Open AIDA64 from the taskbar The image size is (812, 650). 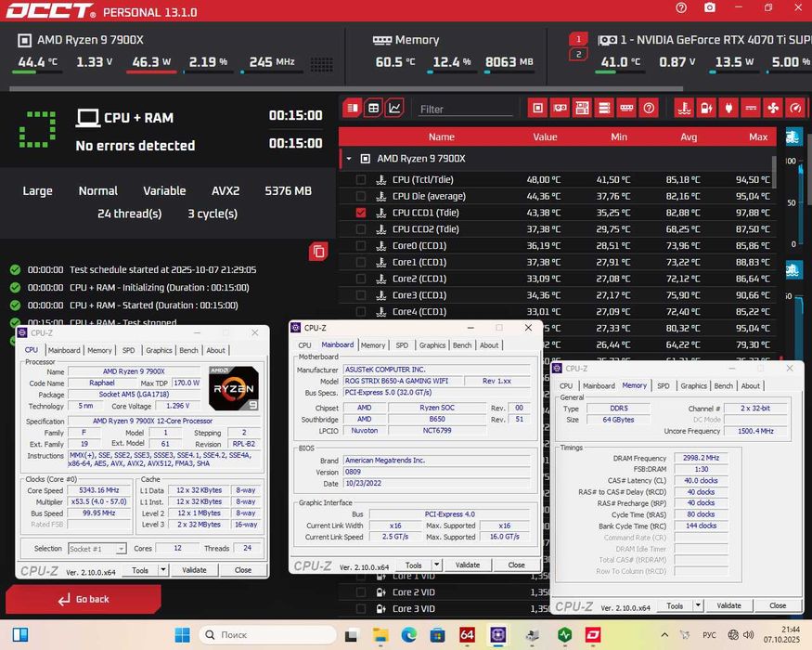(x=467, y=634)
